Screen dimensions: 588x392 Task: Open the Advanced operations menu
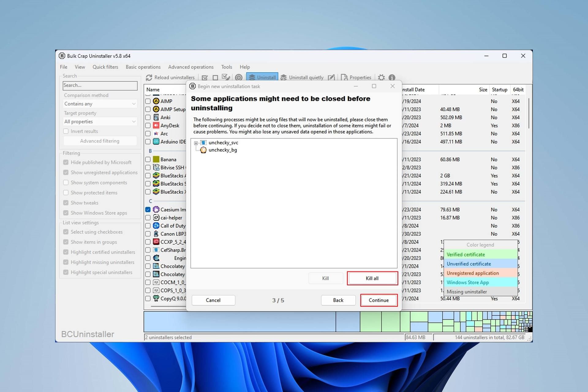coord(191,67)
